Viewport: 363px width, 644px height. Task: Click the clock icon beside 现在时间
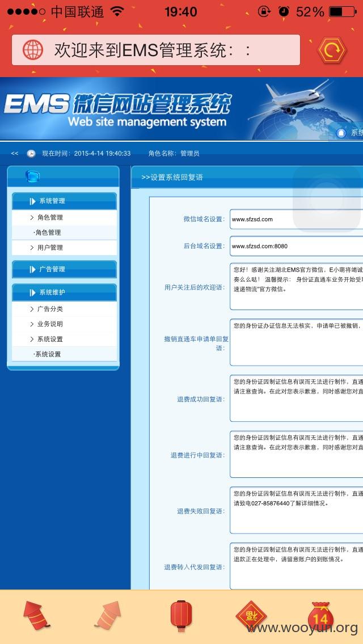click(31, 154)
